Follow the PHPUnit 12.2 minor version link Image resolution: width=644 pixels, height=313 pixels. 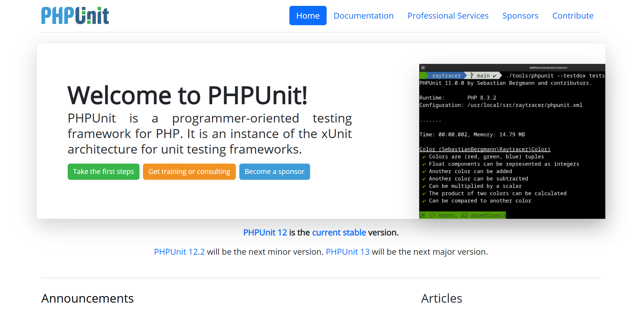point(179,252)
